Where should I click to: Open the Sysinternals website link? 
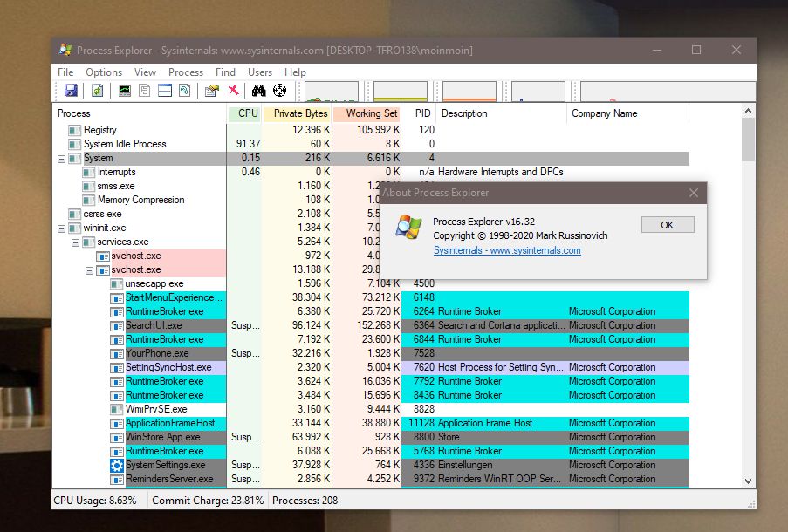pos(507,250)
